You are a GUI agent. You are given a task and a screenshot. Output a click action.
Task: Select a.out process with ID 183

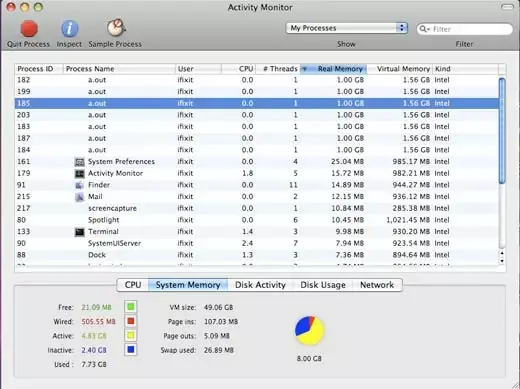(x=257, y=127)
